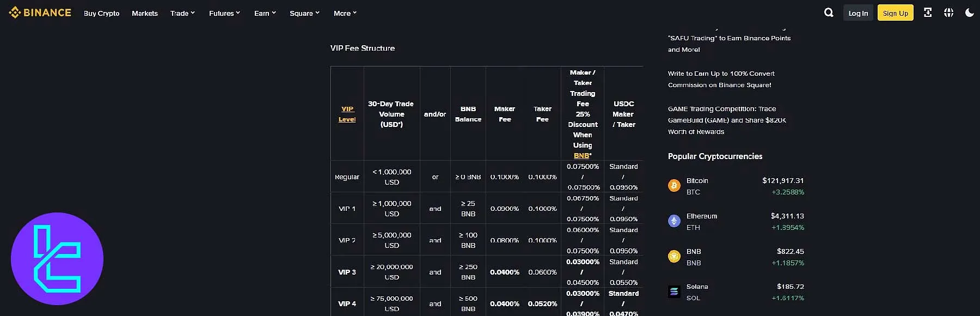Click the round purple logo badge

coord(57,259)
